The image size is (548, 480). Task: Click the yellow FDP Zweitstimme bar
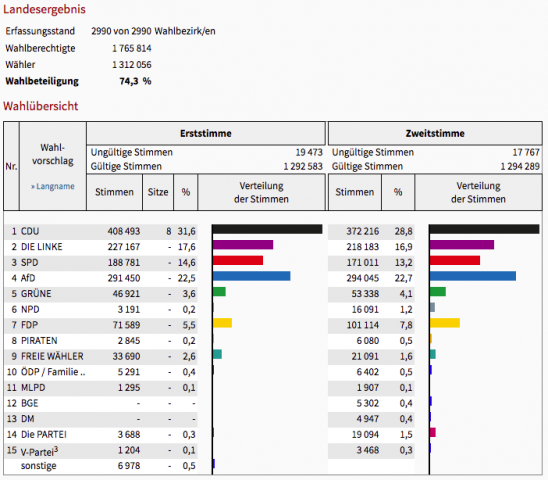pyautogui.click(x=445, y=323)
